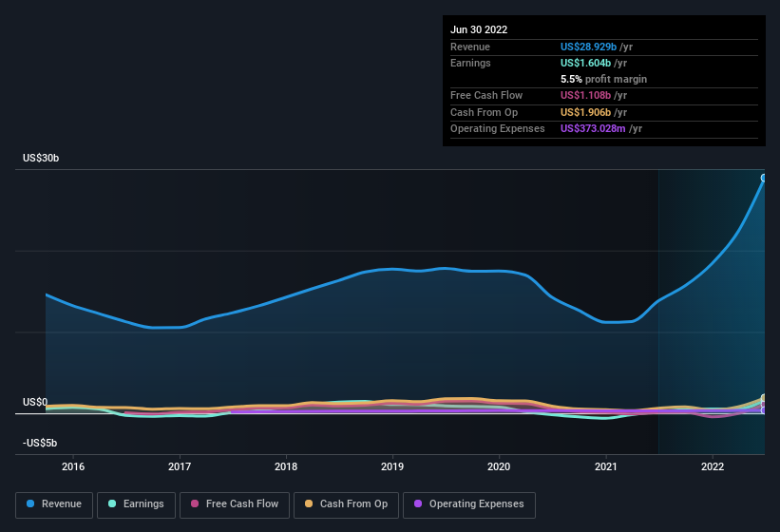Click the Revenue row label in tooltip
This screenshot has width=780, height=532.
coord(470,47)
